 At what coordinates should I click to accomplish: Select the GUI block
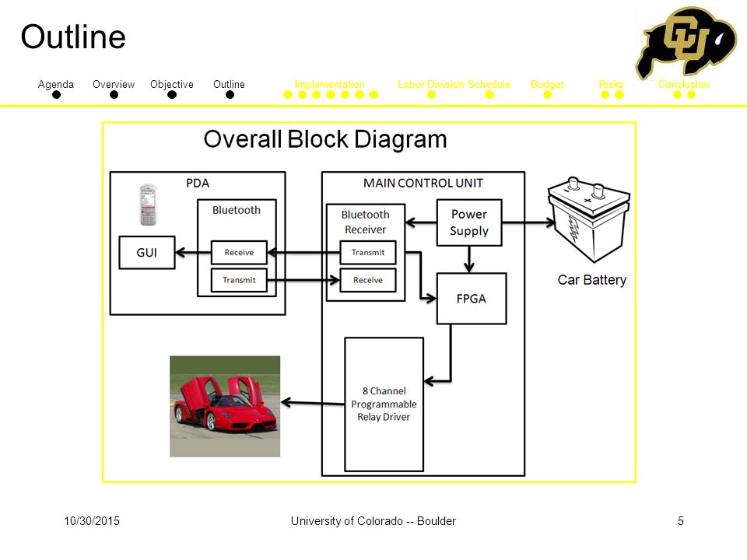click(x=147, y=252)
